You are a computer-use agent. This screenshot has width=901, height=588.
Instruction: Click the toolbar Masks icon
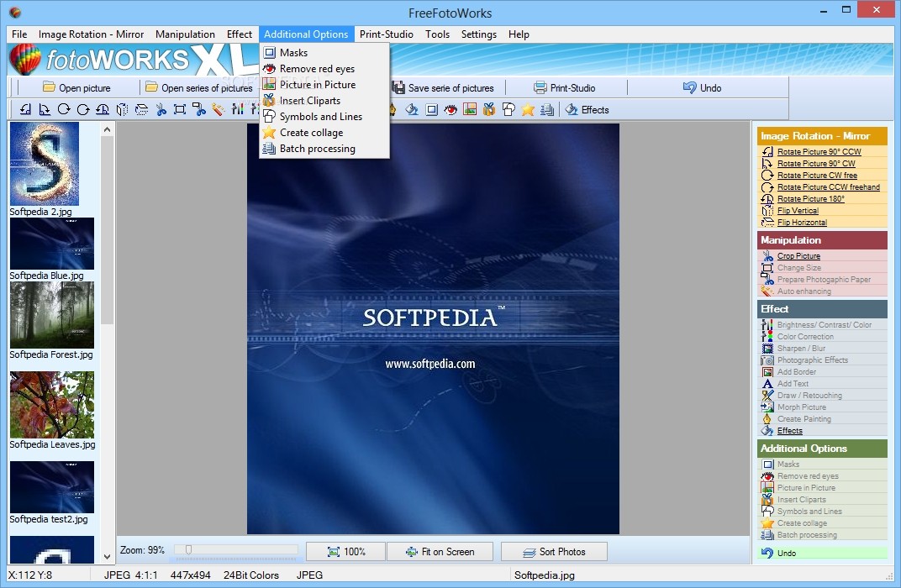(431, 110)
